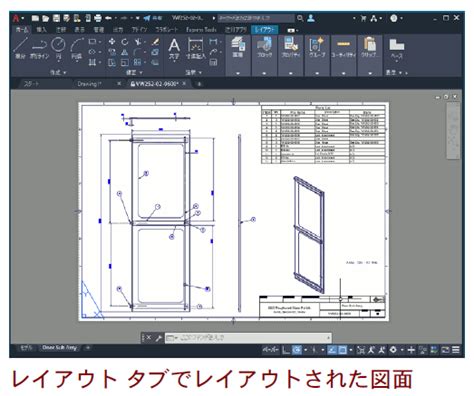Screen dimensions: 474x396
Task: Activate the Scale modify tool
Action: coord(125,62)
